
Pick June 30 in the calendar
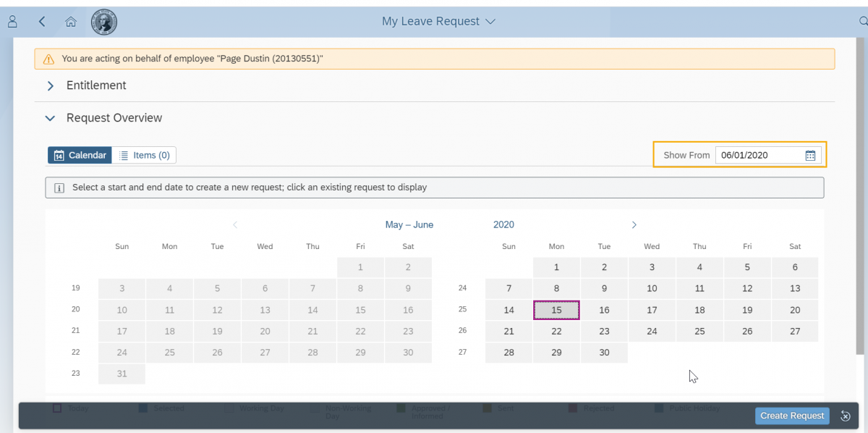[x=604, y=353]
